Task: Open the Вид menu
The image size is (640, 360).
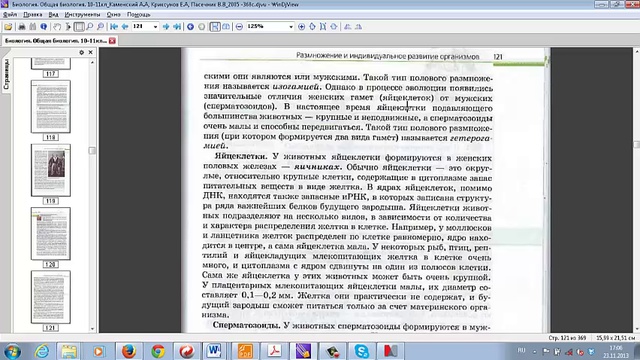Action: (x=53, y=14)
